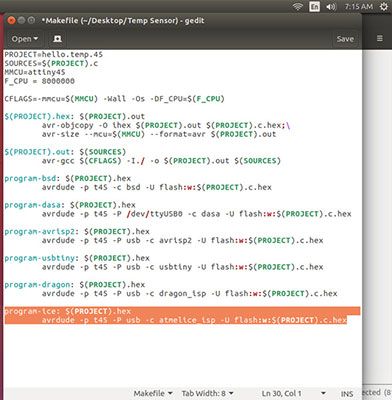Click the F_CPU = 8000000 line

pyautogui.click(x=39, y=81)
